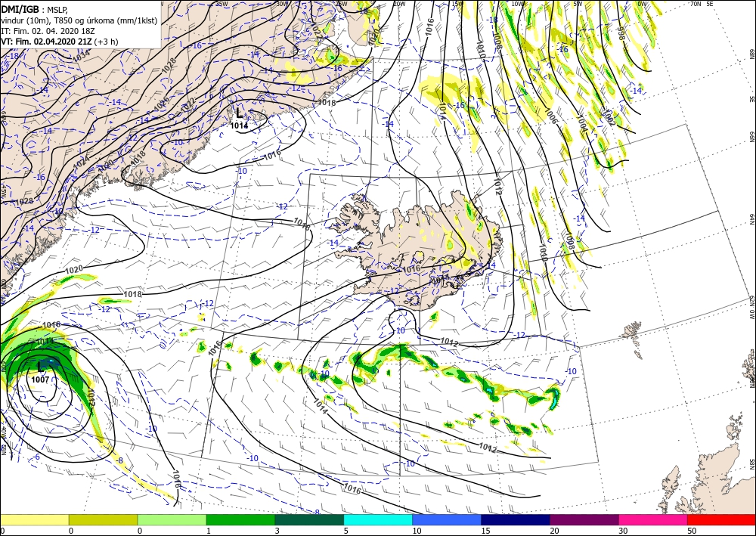Choose the purple legend swatch
This screenshot has height=536, width=756.
point(584,519)
